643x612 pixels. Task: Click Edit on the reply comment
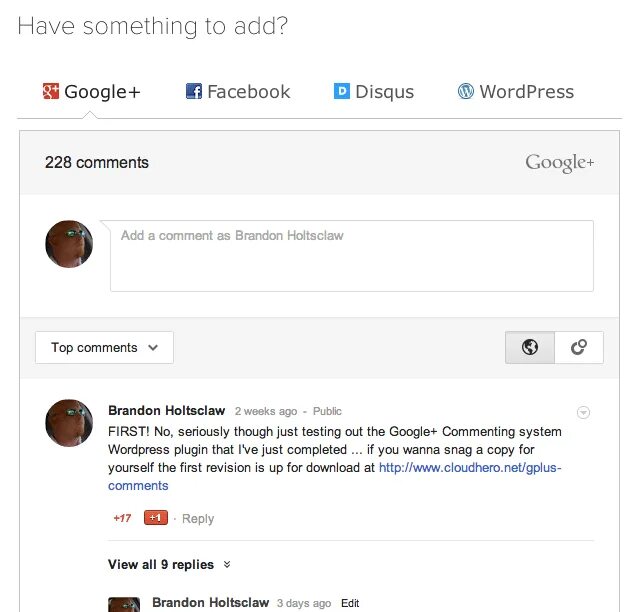[x=350, y=604]
